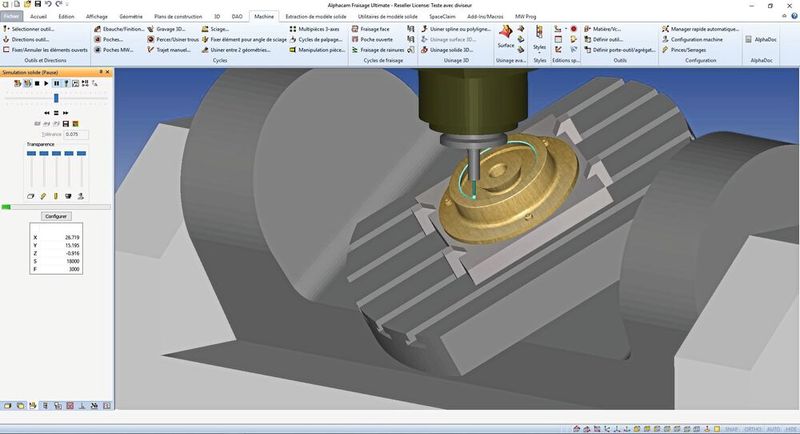Screen dimensions: 800x434
Task: Launch AlphaDoc from the ribbon
Action: 761,39
